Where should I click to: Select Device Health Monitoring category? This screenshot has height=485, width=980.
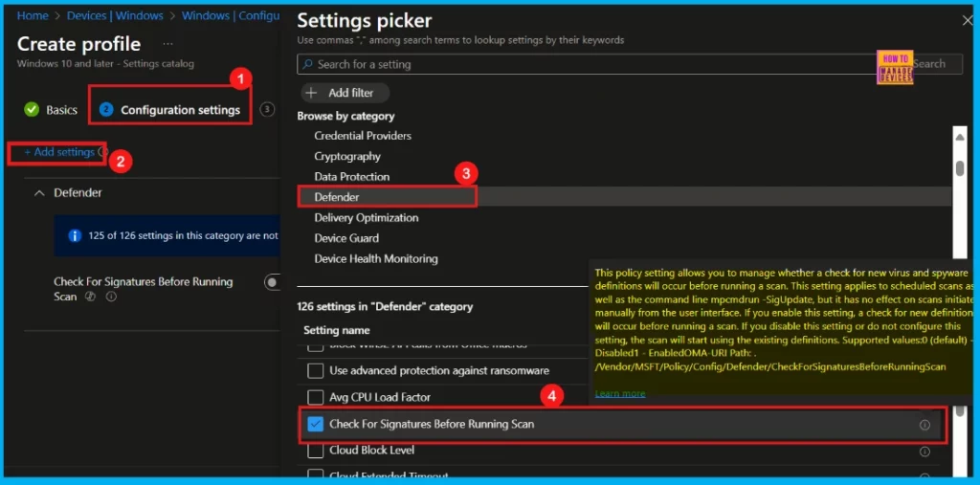coord(375,258)
